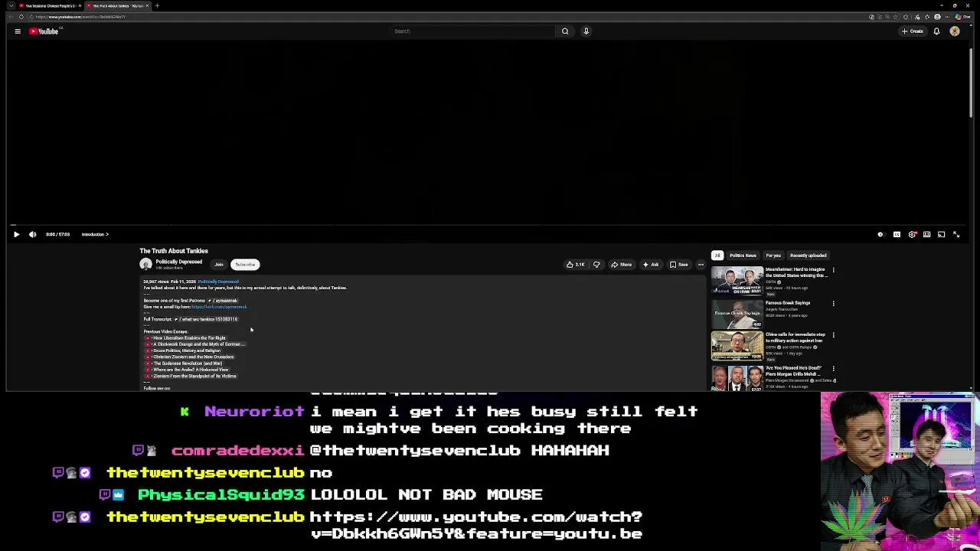Expand the Introduction chapter label

[95, 234]
